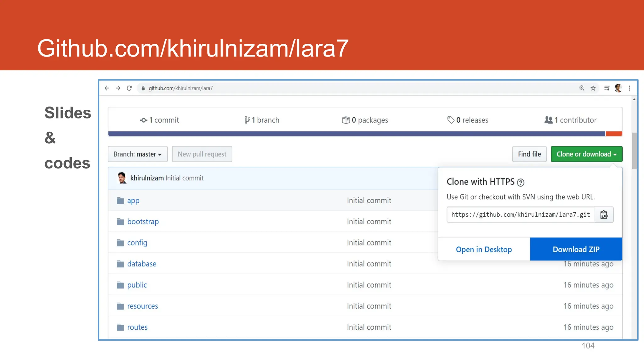Go forward using the browser forward arrow

click(118, 88)
